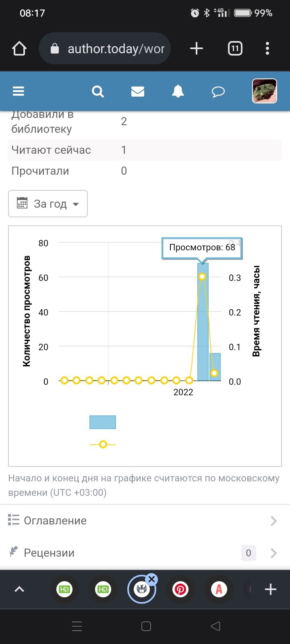The image size is (290, 644).
Task: Open the browser three-dot menu
Action: pyautogui.click(x=267, y=49)
